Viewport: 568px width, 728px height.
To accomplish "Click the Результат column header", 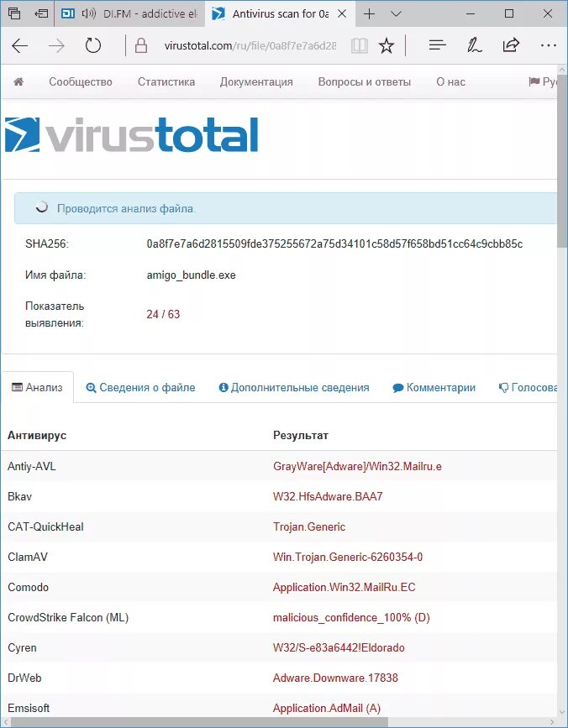I will pos(301,436).
